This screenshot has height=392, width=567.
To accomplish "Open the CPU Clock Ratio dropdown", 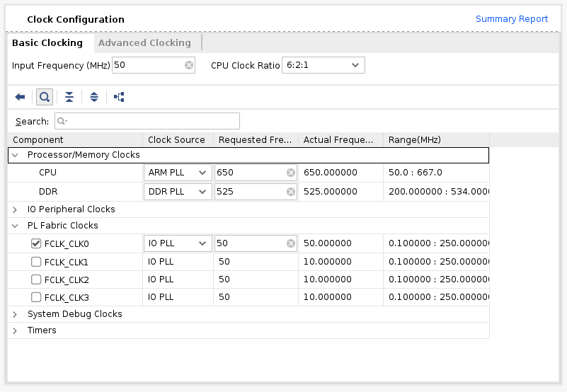I will coord(323,65).
